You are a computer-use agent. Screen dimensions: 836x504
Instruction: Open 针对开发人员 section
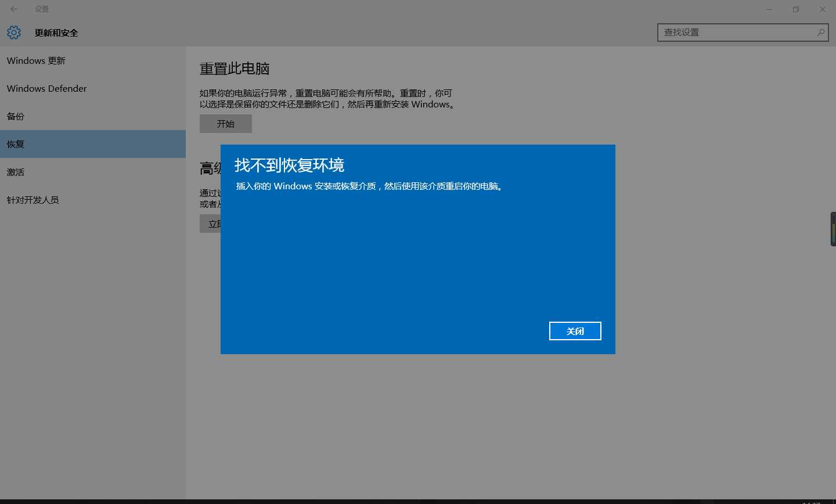(93, 200)
